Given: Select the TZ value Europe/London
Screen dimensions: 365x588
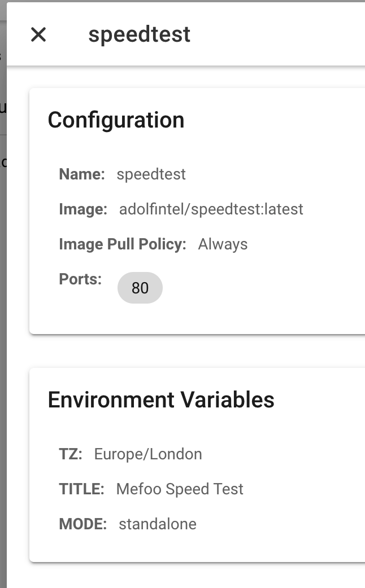Looking at the screenshot, I should click(x=148, y=454).
